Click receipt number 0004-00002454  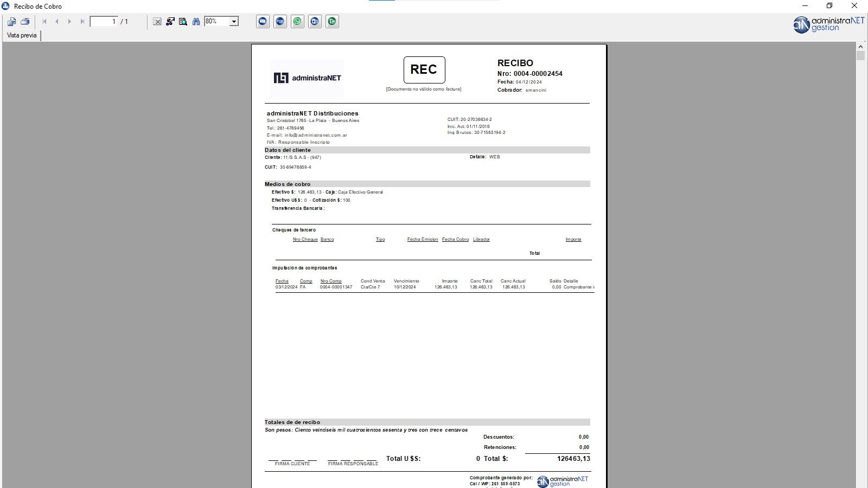538,74
